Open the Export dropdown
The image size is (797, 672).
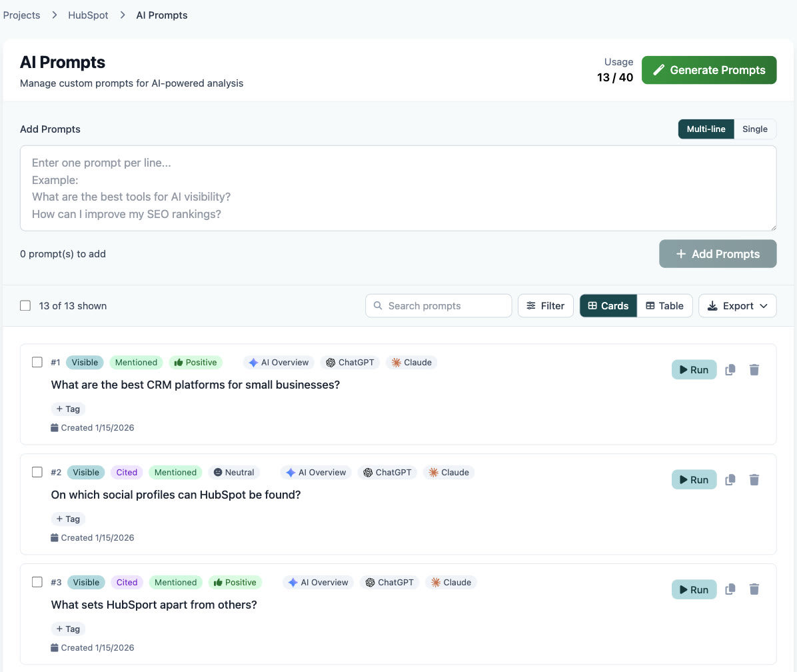click(737, 305)
